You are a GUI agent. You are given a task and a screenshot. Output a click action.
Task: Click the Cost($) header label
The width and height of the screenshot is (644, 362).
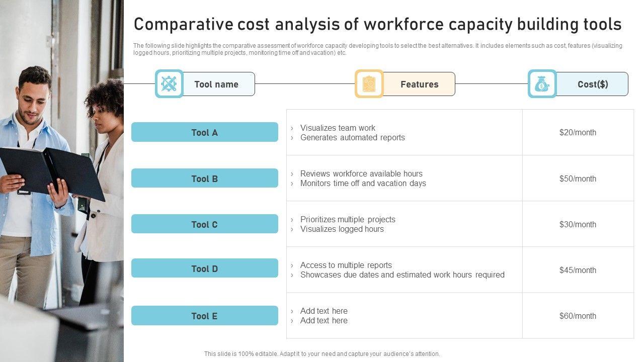[x=593, y=84]
